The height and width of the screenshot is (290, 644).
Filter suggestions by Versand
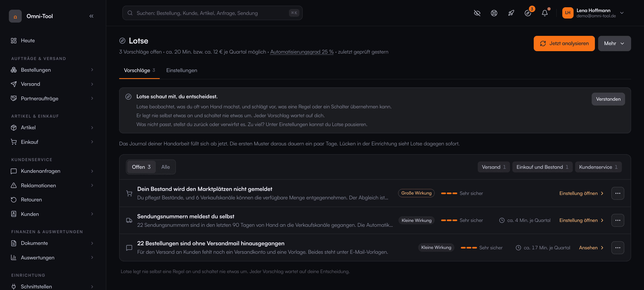coord(493,167)
